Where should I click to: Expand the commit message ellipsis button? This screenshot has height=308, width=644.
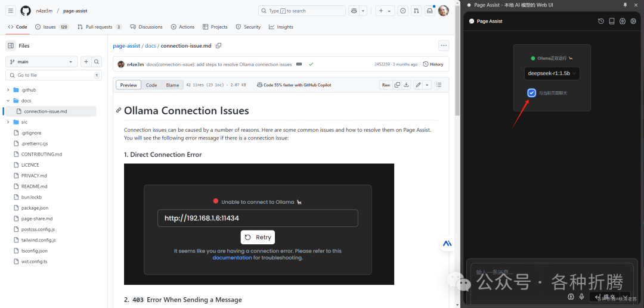tap(299, 64)
